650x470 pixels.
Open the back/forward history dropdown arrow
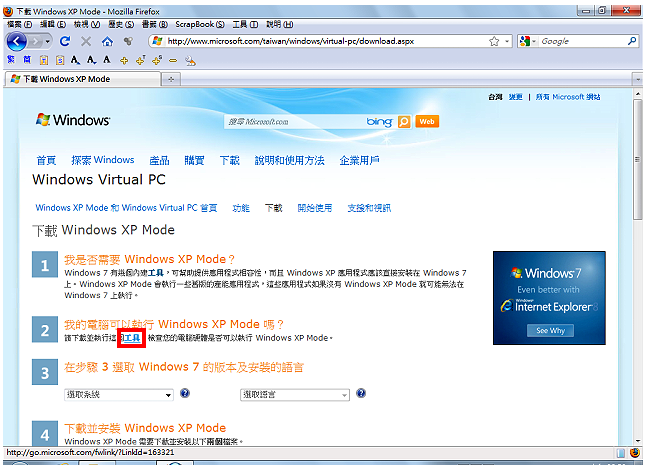coord(48,41)
